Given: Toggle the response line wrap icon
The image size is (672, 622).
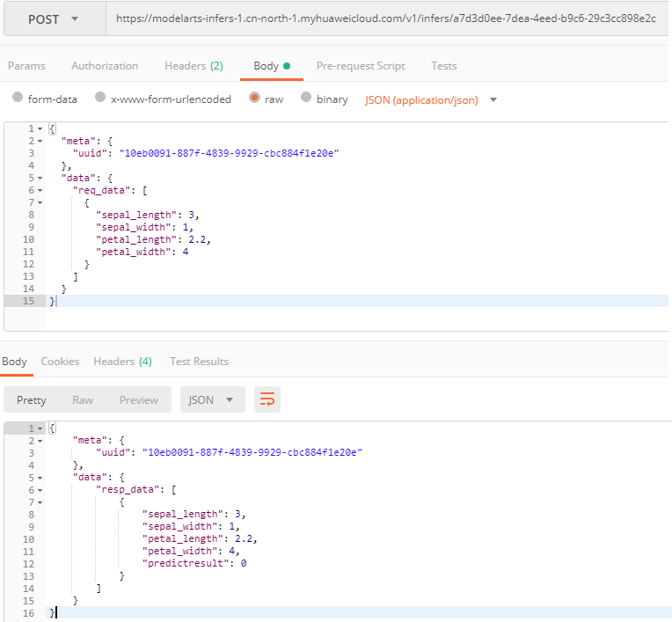Looking at the screenshot, I should pyautogui.click(x=267, y=399).
